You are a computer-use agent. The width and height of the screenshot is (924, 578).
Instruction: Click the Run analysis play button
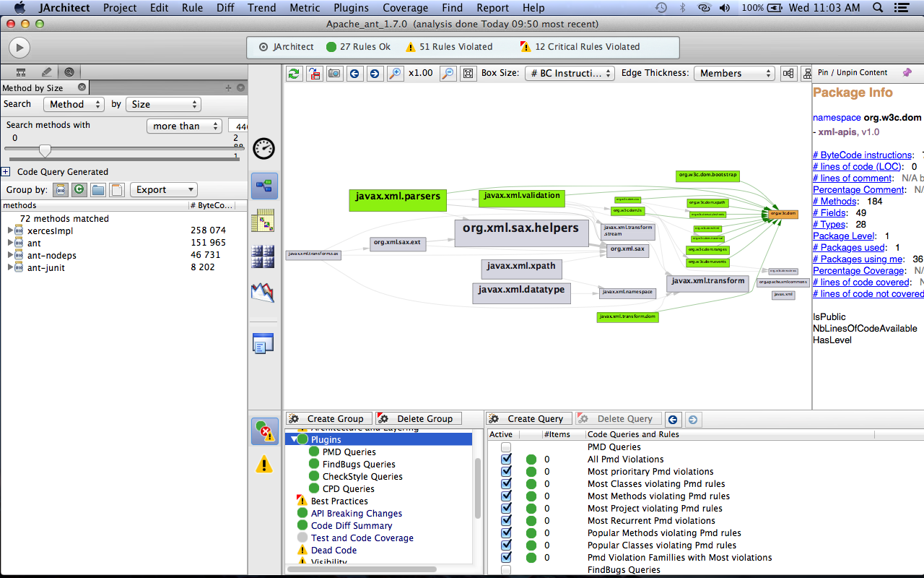(19, 48)
